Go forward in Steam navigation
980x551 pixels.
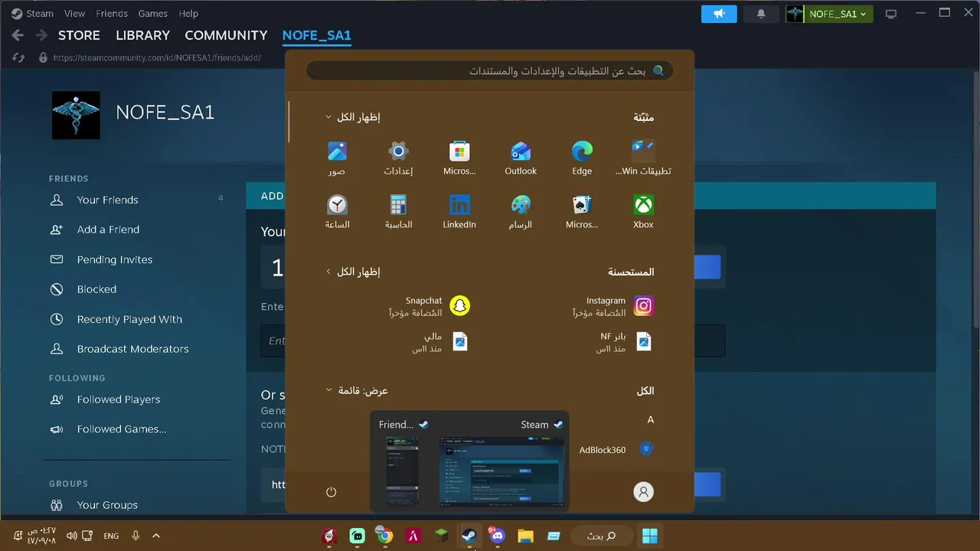coord(41,35)
